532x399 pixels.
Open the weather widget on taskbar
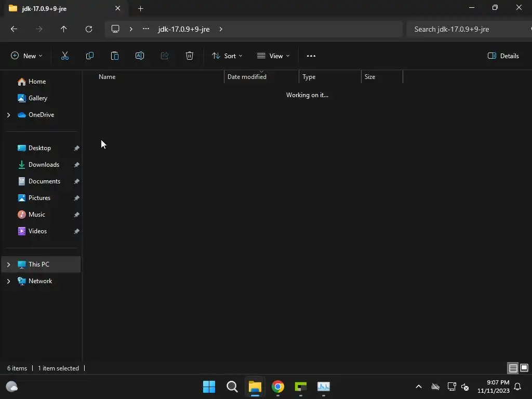[x=12, y=387]
